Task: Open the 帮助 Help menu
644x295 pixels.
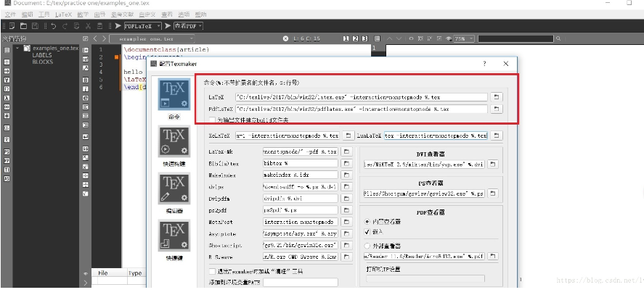Action: click(201, 14)
